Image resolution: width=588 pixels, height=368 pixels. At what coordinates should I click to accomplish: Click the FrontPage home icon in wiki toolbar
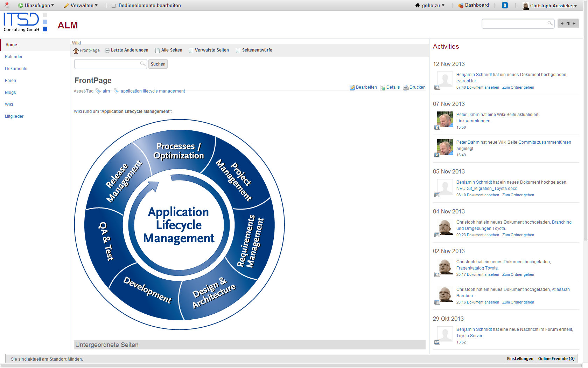76,50
